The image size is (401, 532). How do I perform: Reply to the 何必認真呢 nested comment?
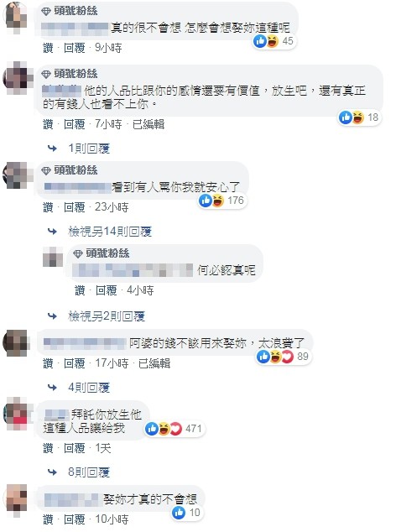coord(106,290)
